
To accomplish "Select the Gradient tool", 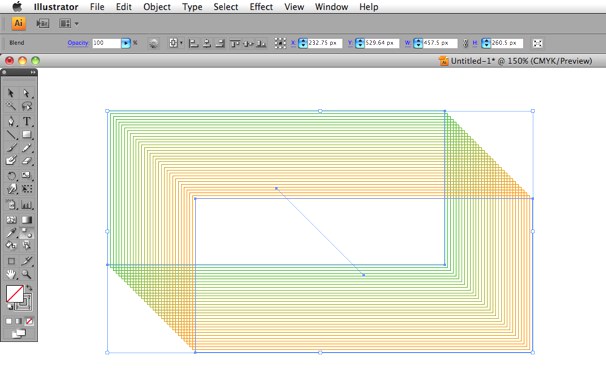I will point(27,220).
